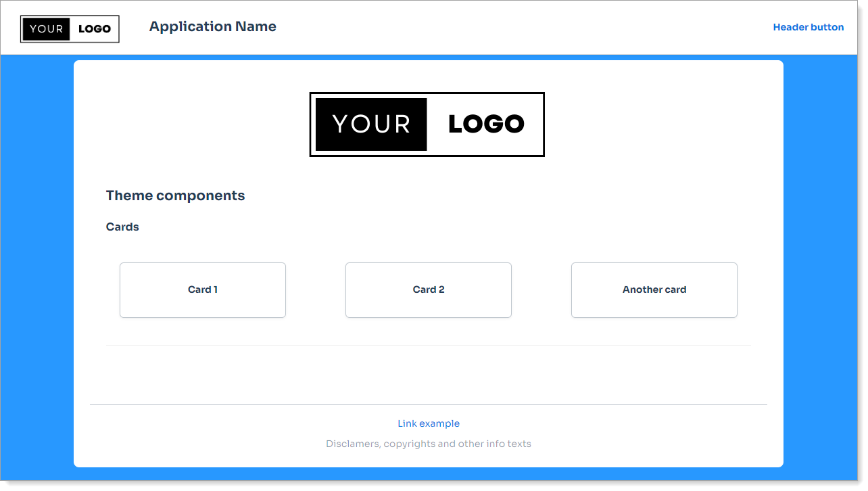Open the large centered YOUR LOGO image
Screen dimensions: 868x491
pyautogui.click(x=427, y=124)
